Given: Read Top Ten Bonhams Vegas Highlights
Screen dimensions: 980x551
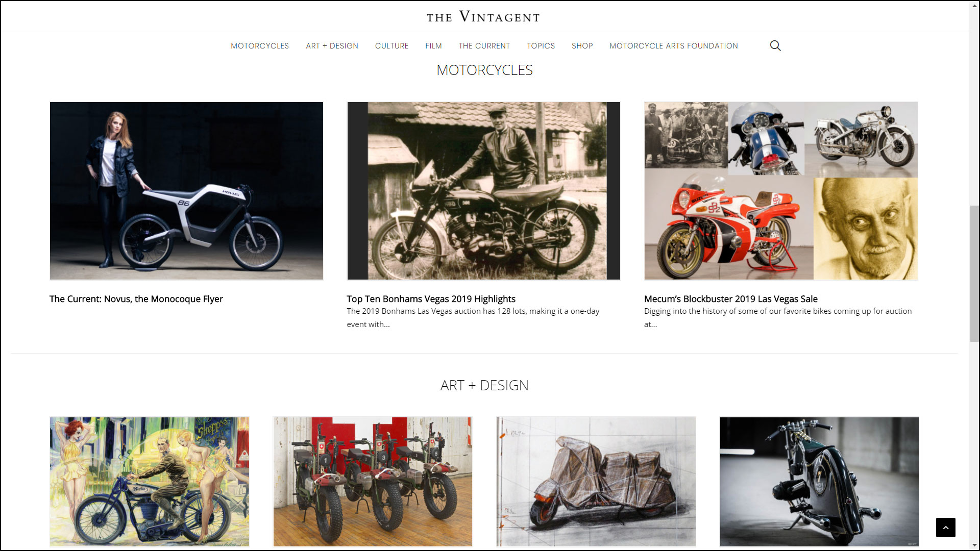Looking at the screenshot, I should tap(431, 299).
